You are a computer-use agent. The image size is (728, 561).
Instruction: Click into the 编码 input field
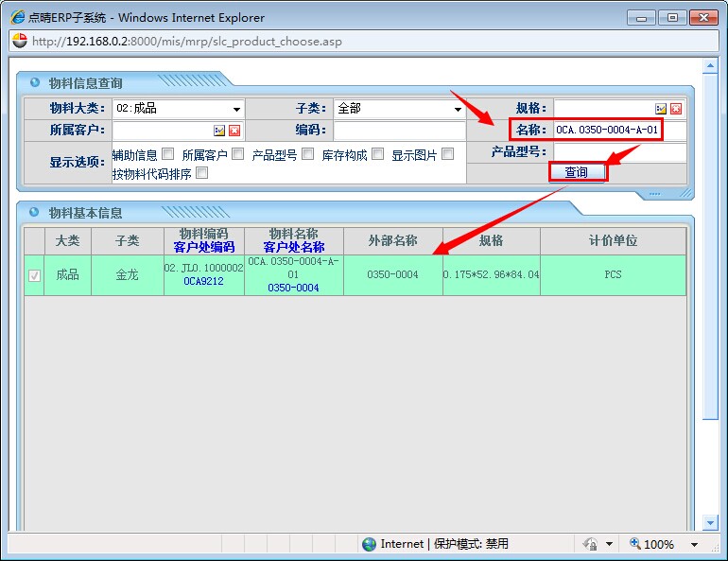coord(399,131)
